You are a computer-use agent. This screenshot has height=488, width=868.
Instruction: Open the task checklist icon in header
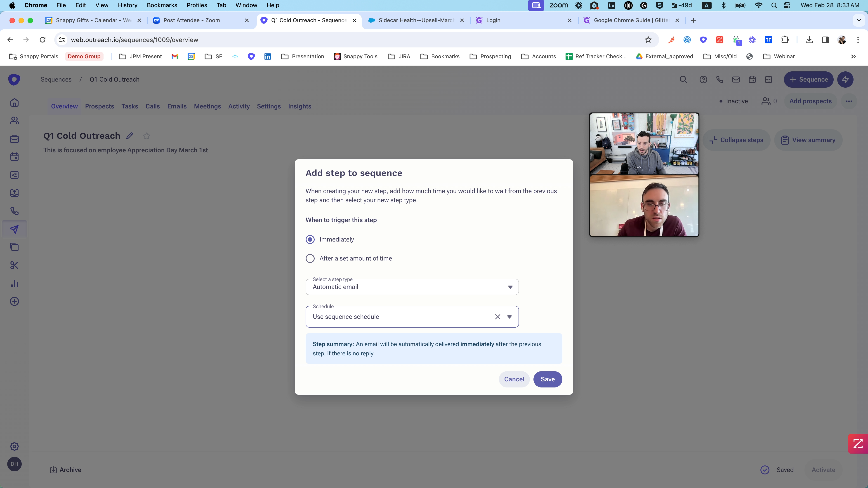coord(769,80)
